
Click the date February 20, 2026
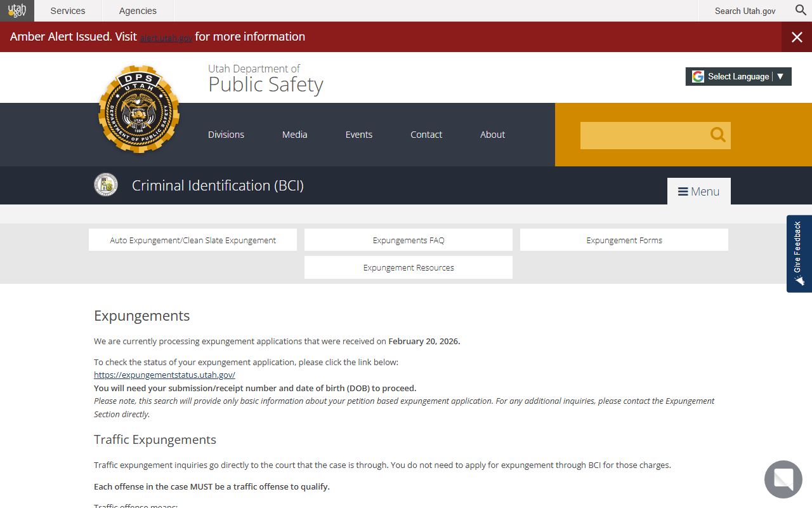click(x=424, y=341)
